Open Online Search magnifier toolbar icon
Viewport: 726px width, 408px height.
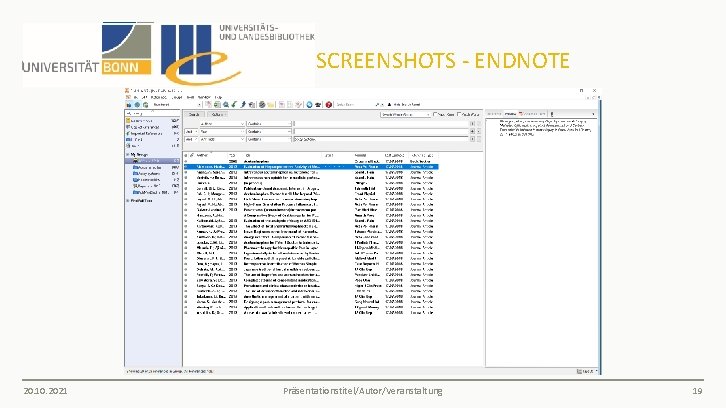226,105
